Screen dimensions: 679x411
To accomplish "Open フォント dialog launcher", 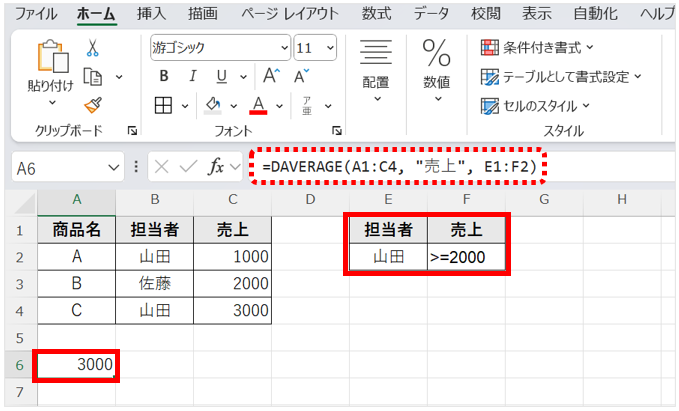I will click(337, 131).
